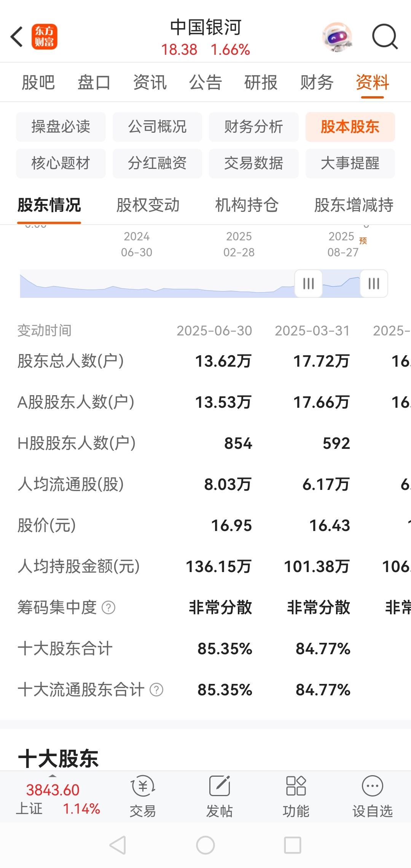Tap 人均持股金额 value 101.38万

pyautogui.click(x=317, y=566)
